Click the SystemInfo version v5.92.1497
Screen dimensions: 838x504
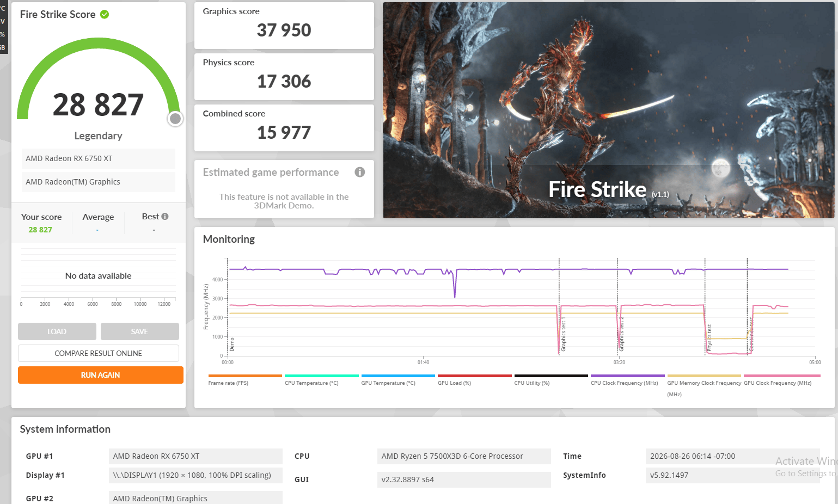pyautogui.click(x=732, y=475)
